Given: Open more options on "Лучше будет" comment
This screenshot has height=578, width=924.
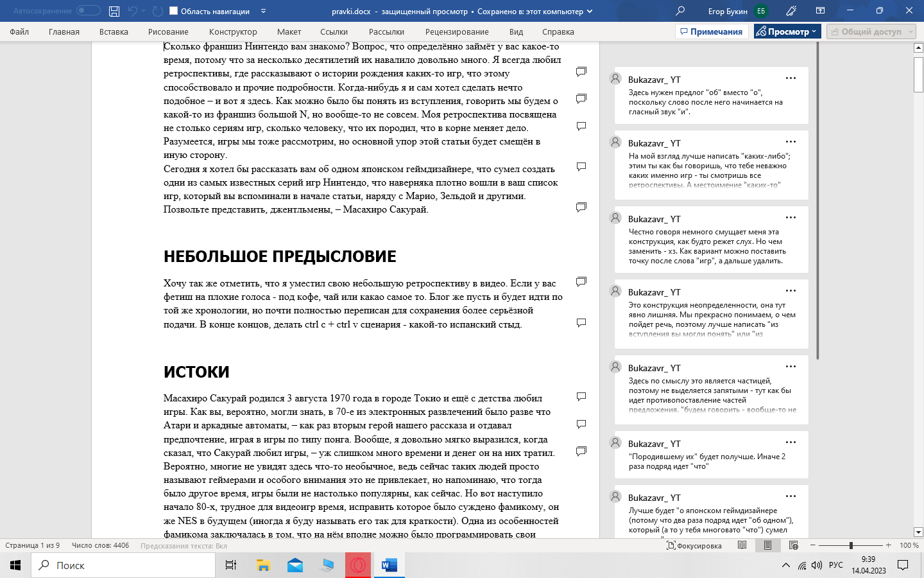Looking at the screenshot, I should pyautogui.click(x=791, y=496).
